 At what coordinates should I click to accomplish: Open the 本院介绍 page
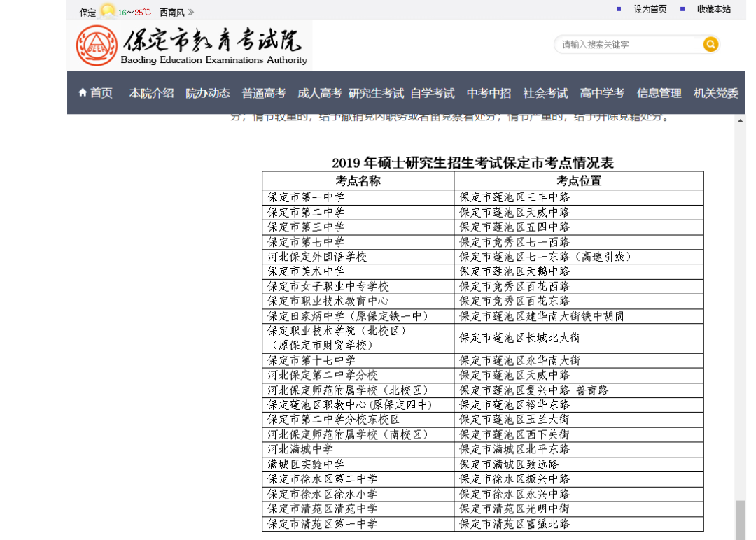[150, 92]
